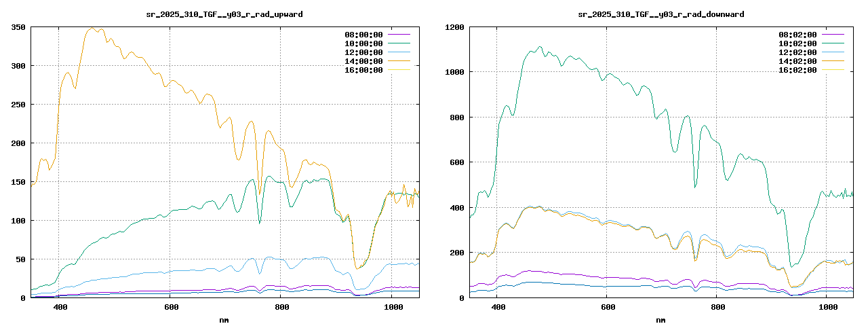Click the purple line sample beside 08:02:00
The width and height of the screenshot is (868, 326).
(833, 35)
